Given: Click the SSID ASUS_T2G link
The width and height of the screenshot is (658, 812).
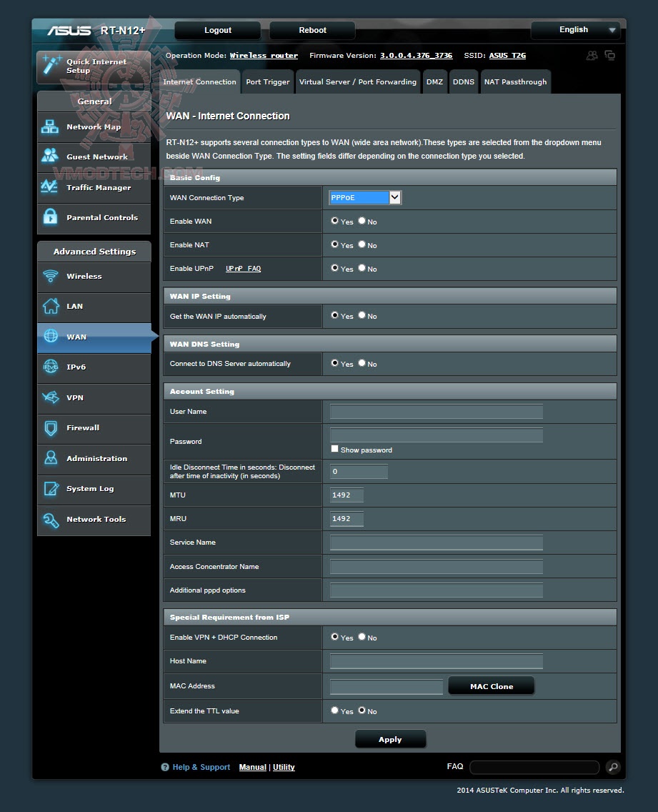Looking at the screenshot, I should click(x=507, y=56).
